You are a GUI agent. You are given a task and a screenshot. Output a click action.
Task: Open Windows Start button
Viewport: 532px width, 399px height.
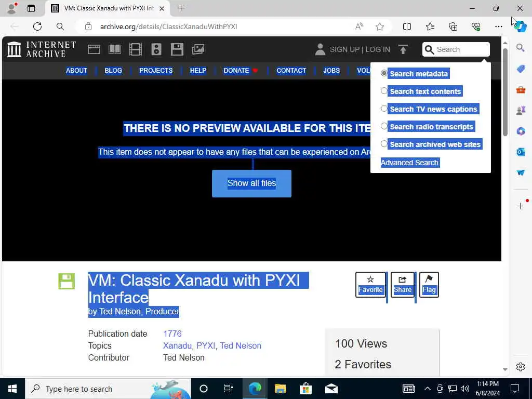12,389
